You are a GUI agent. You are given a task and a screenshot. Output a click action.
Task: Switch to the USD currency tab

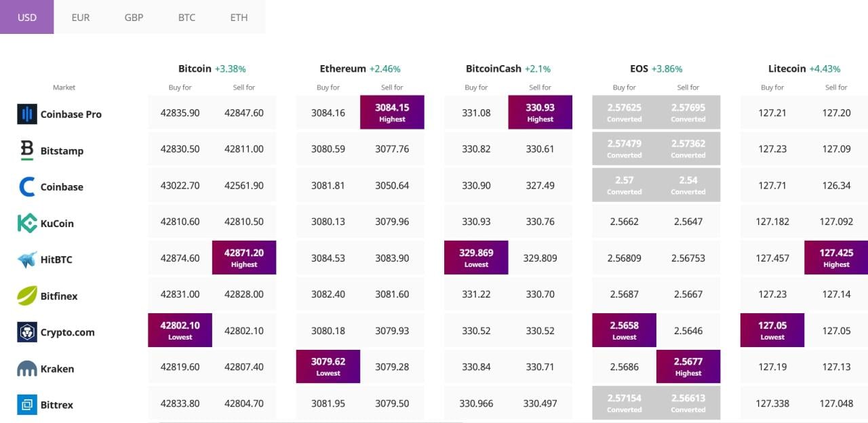[27, 17]
